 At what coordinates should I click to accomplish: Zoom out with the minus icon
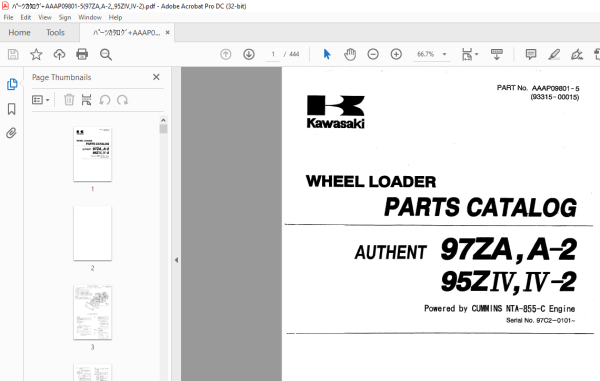pos(373,54)
